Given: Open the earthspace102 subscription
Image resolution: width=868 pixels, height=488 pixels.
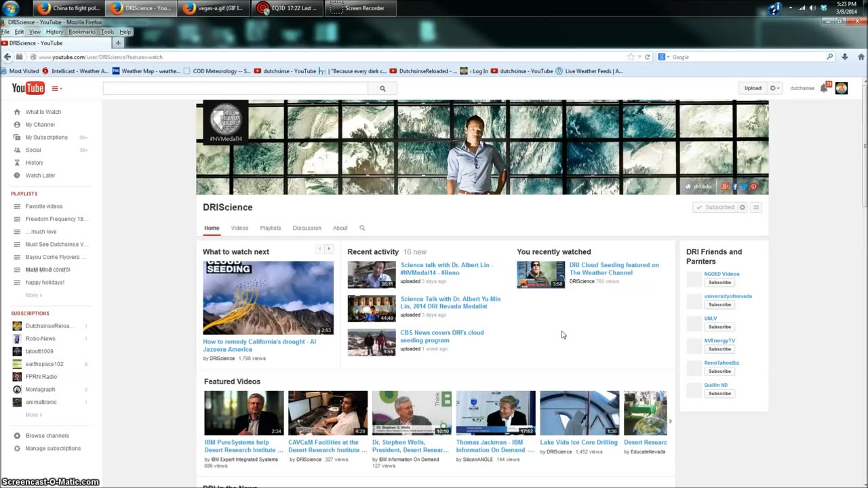Looking at the screenshot, I should pyautogui.click(x=44, y=364).
